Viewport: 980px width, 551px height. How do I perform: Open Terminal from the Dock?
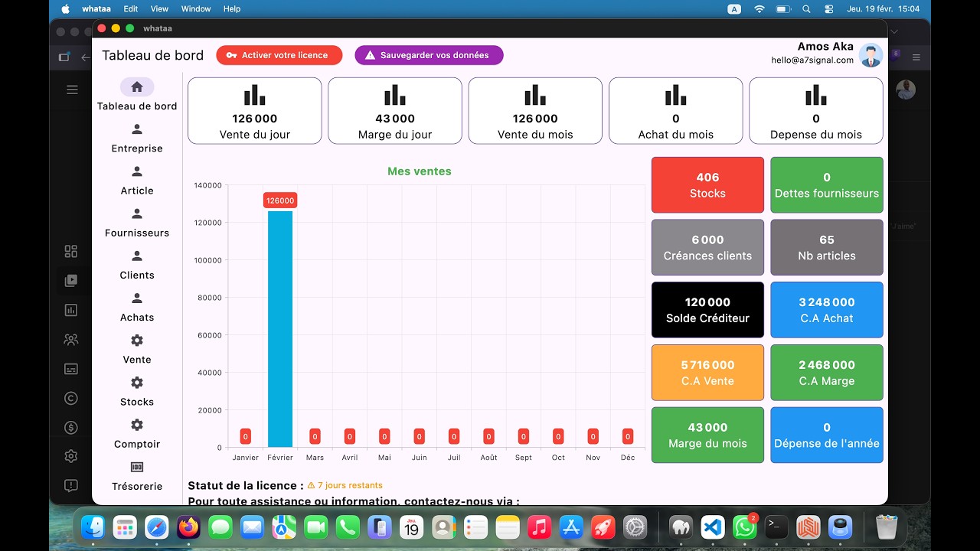[x=776, y=527]
